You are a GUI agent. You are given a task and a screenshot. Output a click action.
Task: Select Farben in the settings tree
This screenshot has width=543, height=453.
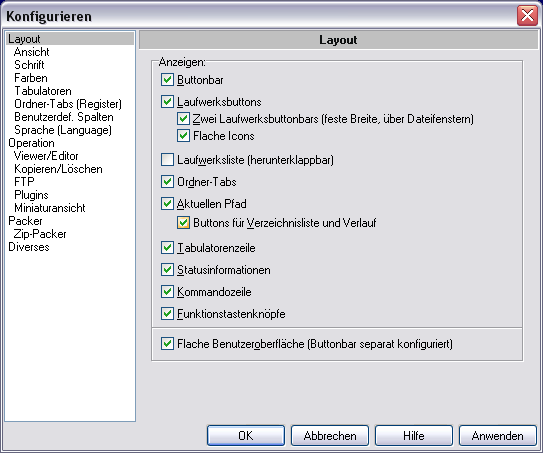point(31,78)
